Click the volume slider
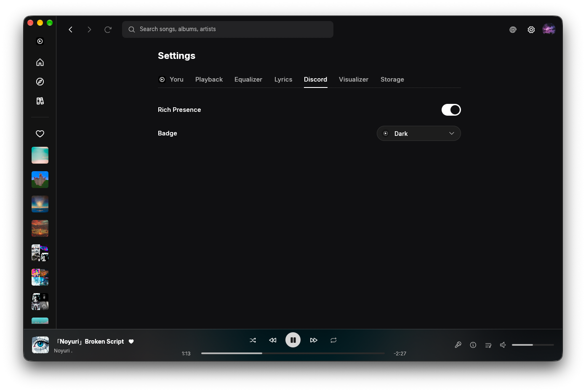This screenshot has height=392, width=586. [x=533, y=345]
